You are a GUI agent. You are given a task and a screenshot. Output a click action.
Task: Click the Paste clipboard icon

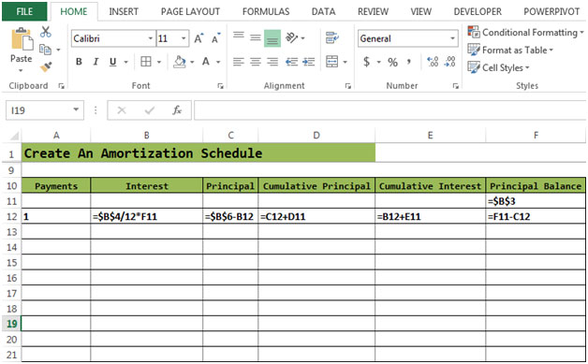tap(22, 38)
